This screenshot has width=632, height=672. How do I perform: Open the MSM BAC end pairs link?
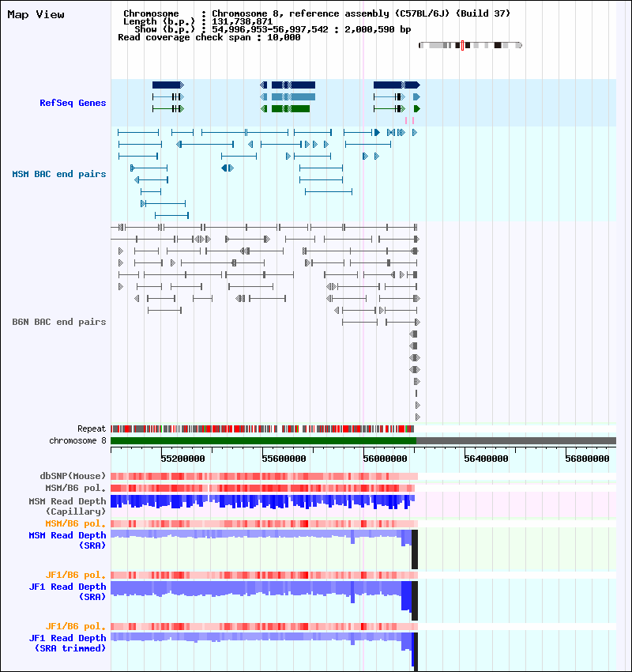pyautogui.click(x=59, y=174)
